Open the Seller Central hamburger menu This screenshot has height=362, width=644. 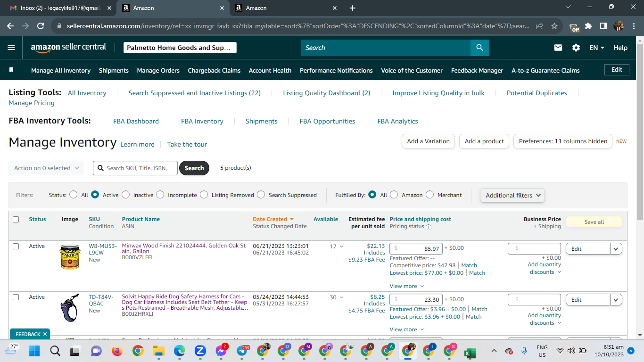click(12, 48)
